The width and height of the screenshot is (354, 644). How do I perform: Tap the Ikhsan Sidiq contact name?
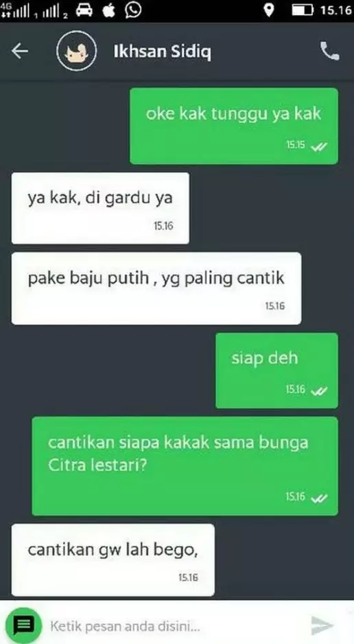point(163,51)
